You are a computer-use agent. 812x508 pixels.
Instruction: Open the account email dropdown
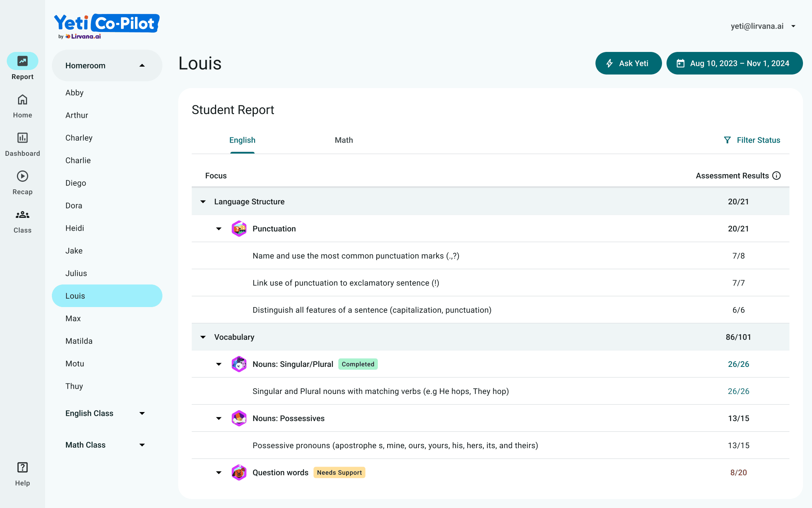[793, 26]
